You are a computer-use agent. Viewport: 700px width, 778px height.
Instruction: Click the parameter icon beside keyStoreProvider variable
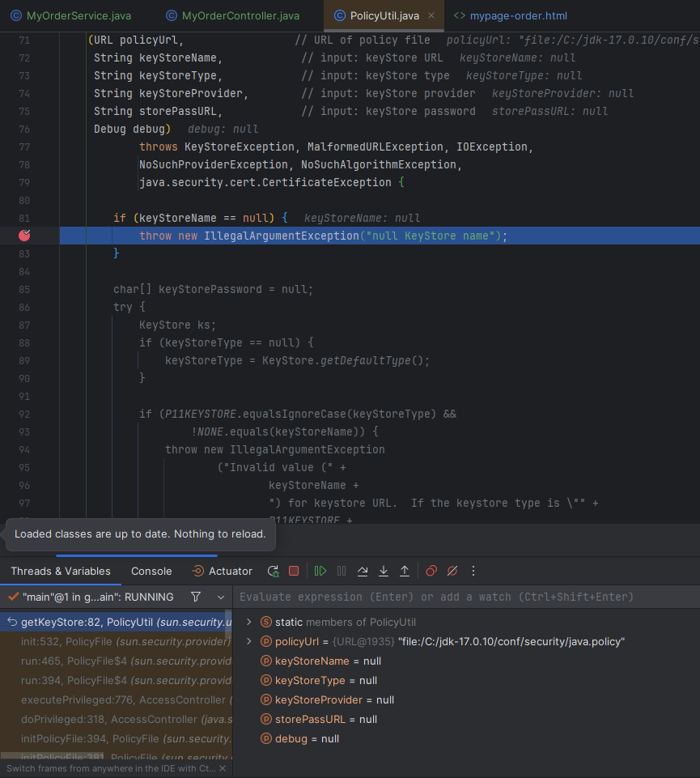coord(266,699)
